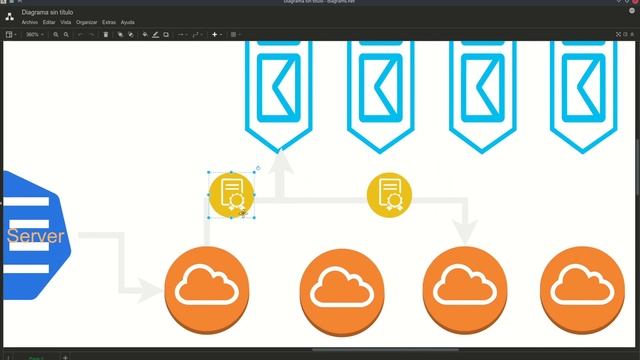Open the waypoints style dropdown

(x=197, y=35)
